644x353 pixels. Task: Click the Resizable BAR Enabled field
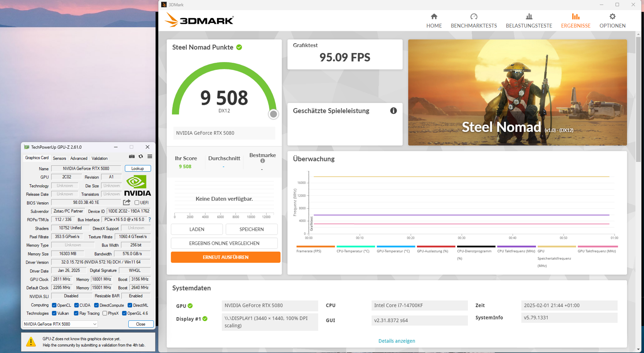[136, 296]
